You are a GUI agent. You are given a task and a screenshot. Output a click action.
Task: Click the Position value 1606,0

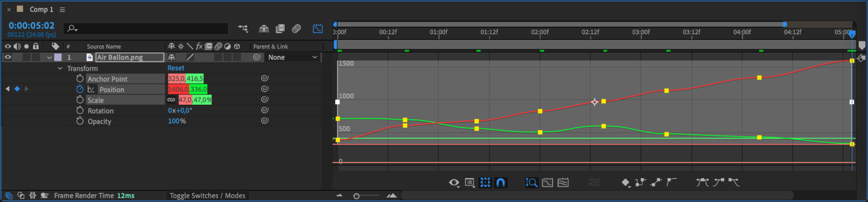coord(178,89)
